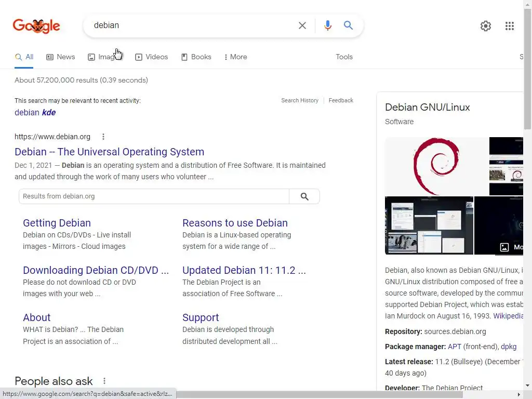Search within debian.org using magnifier button
532x399 pixels.
304,196
